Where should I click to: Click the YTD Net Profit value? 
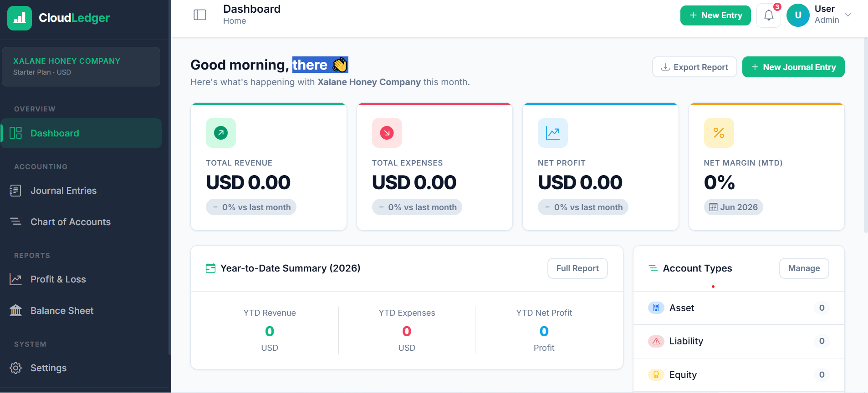coord(544,331)
